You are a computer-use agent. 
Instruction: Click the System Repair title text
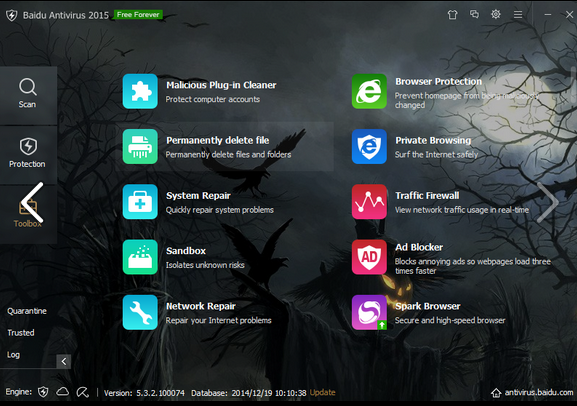coord(198,195)
